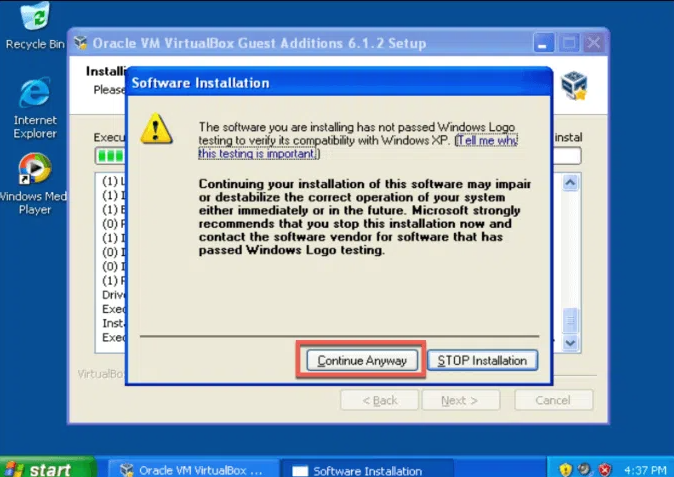The height and width of the screenshot is (477, 674).
Task: Open the Recycle Bin desktop icon
Action: (35, 25)
